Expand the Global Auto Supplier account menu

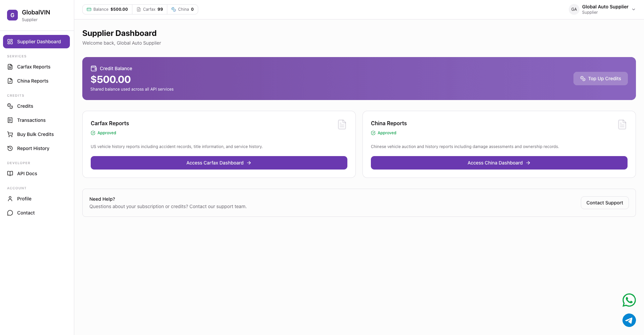pyautogui.click(x=634, y=9)
